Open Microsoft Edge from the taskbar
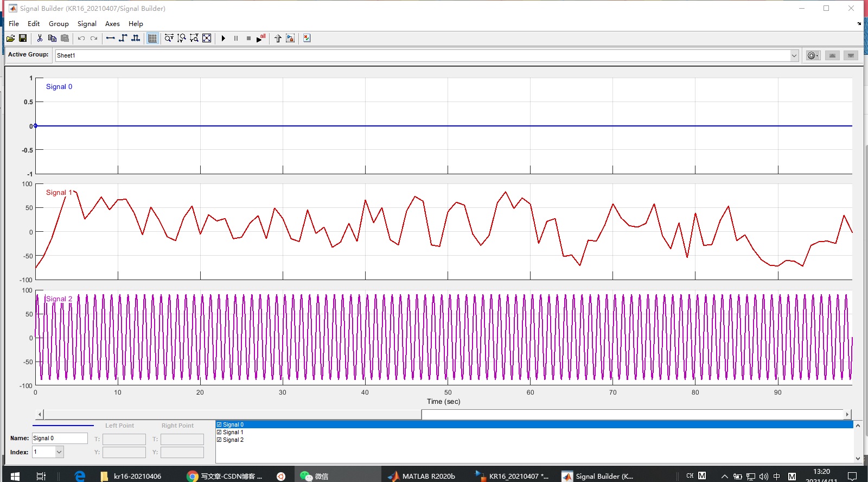The height and width of the screenshot is (482, 868). point(80,476)
